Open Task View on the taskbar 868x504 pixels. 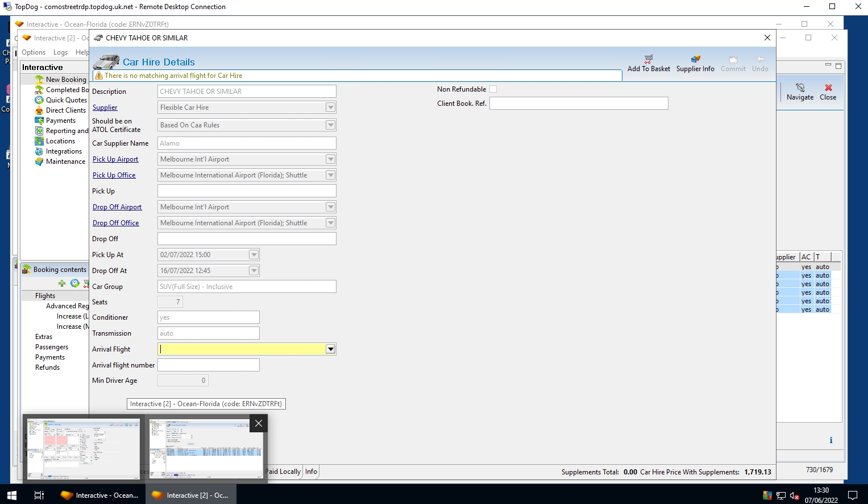click(x=39, y=495)
